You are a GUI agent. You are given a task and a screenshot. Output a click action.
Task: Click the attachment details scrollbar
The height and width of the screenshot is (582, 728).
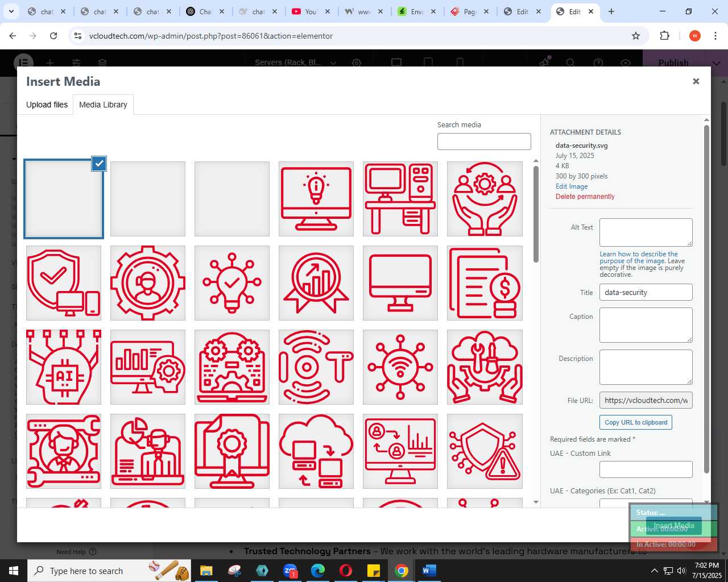(x=707, y=298)
